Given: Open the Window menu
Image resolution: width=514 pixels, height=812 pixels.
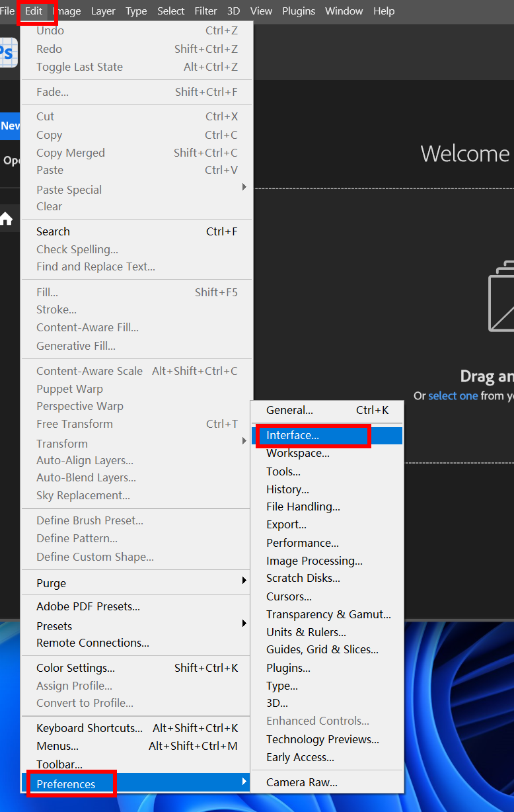Looking at the screenshot, I should tap(344, 11).
